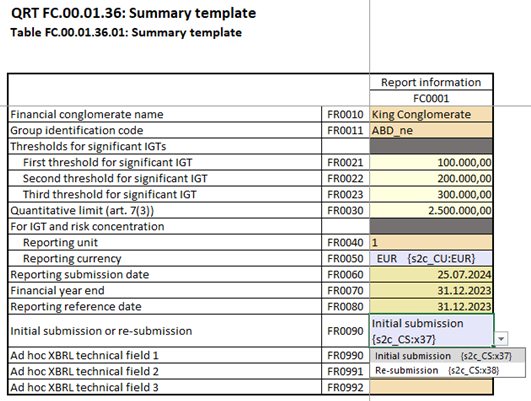Screen dimensions: 531x401
Task: Click the FR0090 row code cell
Action: [345, 331]
